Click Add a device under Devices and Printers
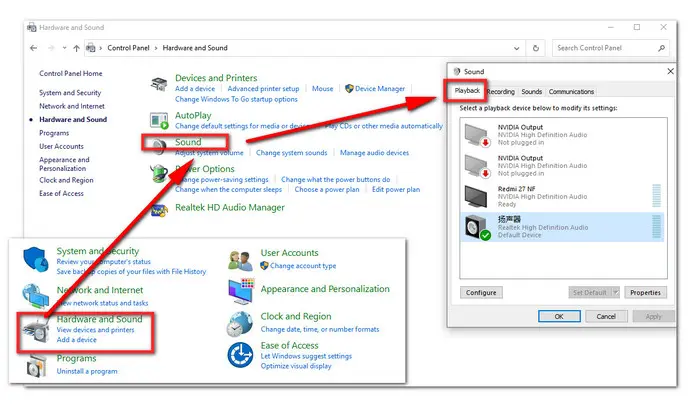The image size is (700, 407). coord(195,89)
